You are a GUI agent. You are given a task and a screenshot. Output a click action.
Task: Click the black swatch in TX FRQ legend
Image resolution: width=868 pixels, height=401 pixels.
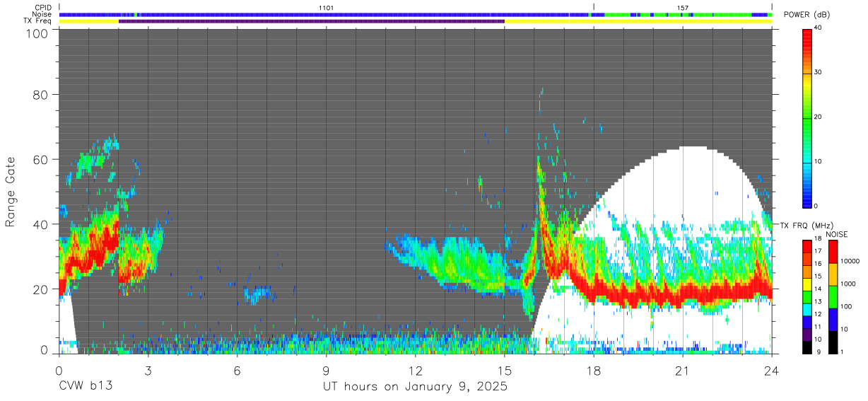click(x=807, y=347)
